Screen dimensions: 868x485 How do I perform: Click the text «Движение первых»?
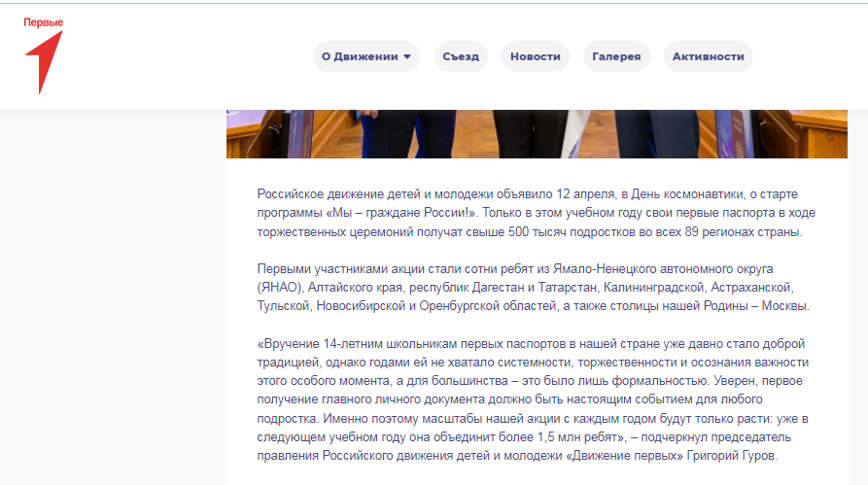[624, 456]
